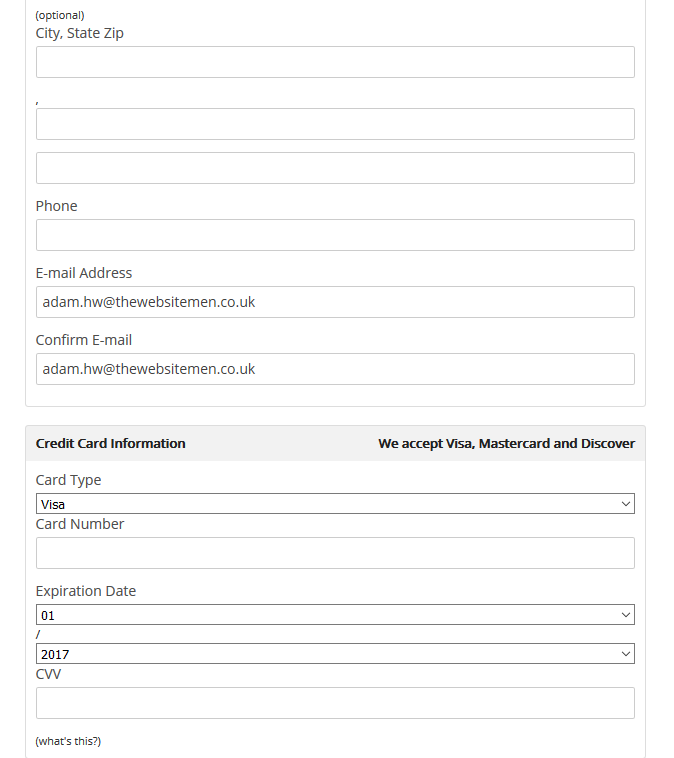
Task: Expand the expiration month dropdown showing 01
Action: pos(335,615)
